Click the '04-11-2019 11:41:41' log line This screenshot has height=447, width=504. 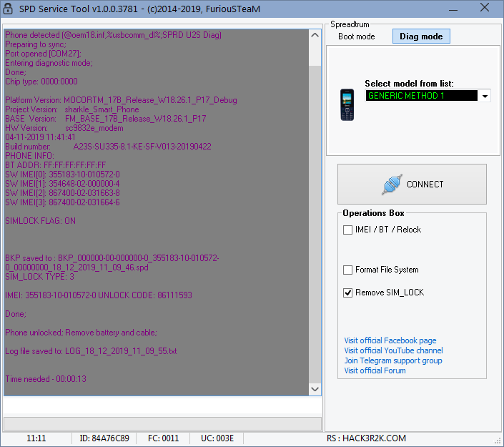pyautogui.click(x=40, y=137)
